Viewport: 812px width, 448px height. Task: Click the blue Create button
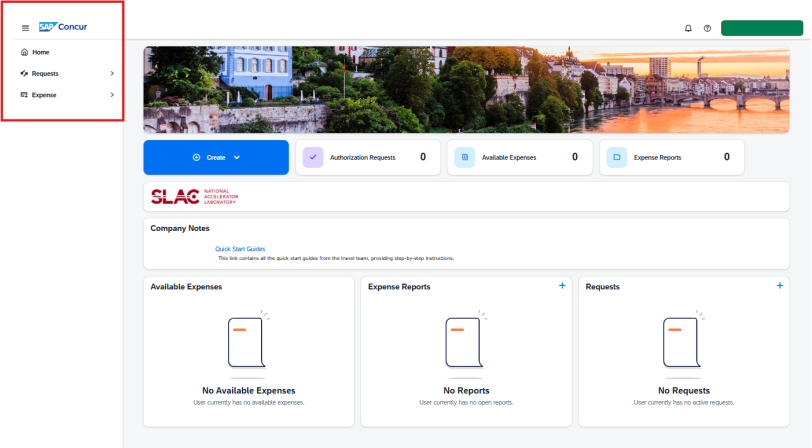point(216,157)
